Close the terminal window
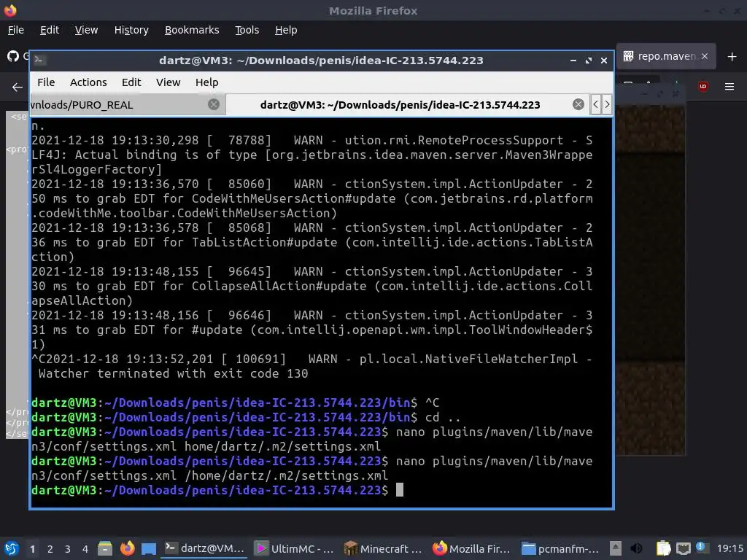The image size is (747, 560). tap(603, 61)
